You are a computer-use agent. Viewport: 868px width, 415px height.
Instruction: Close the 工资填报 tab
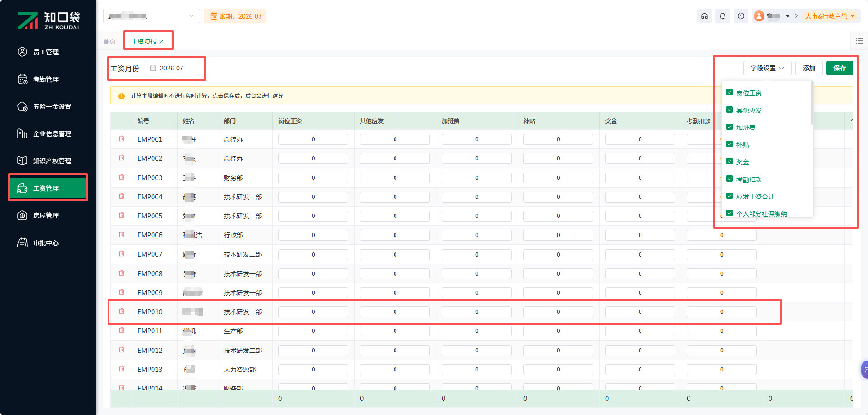click(161, 42)
